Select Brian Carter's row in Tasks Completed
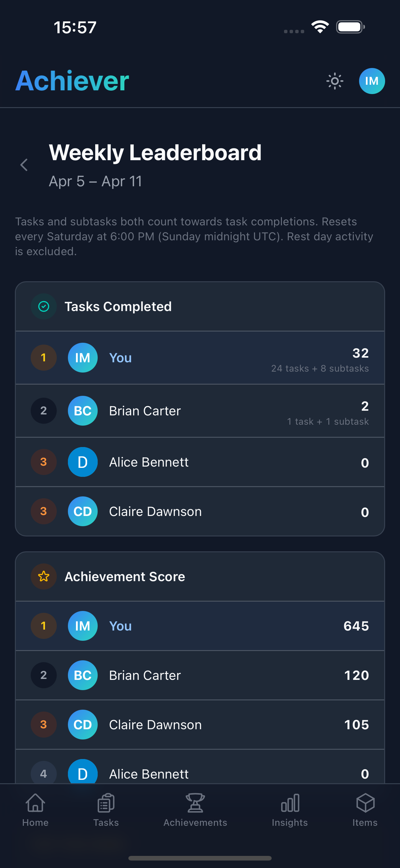Viewport: 400px width, 868px height. [200, 410]
